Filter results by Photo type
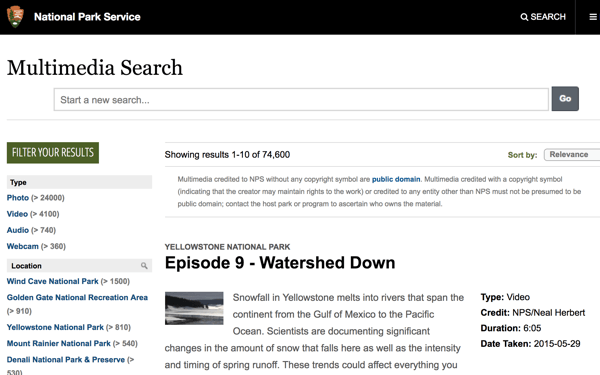Image resolution: width=600 pixels, height=375 pixels. 18,198
